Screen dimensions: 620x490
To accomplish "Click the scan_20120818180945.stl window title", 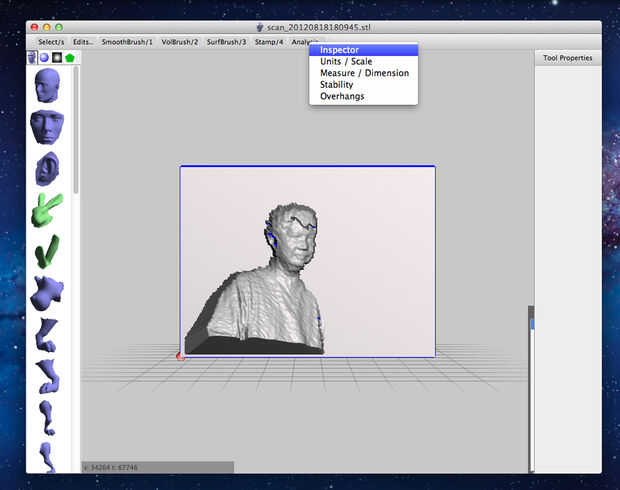I will (x=318, y=27).
